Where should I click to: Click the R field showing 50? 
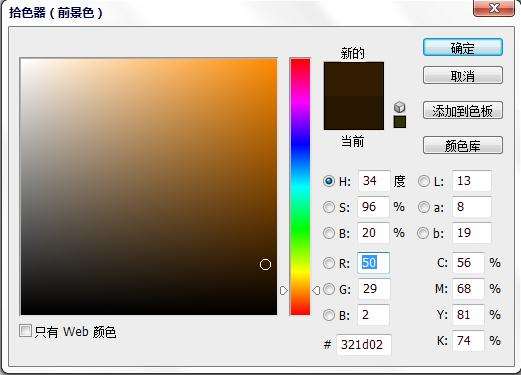(x=373, y=263)
